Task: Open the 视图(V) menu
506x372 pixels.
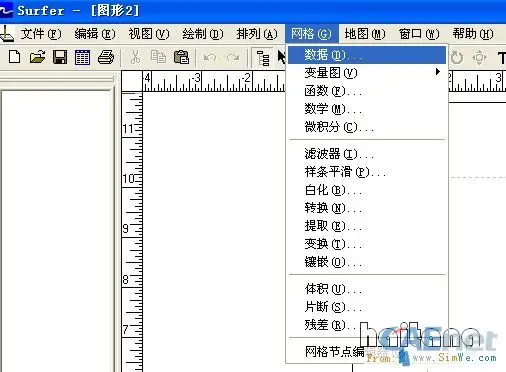Action: [149, 34]
